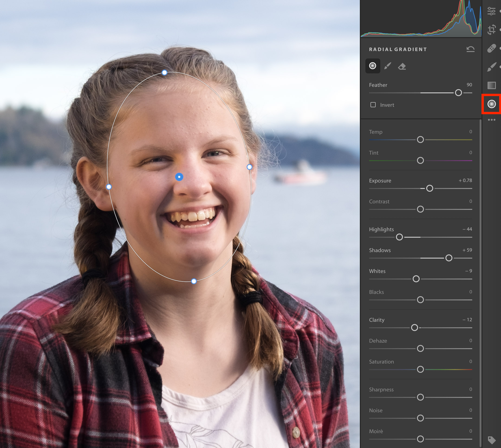Click the Shadows value +59

[467, 250]
